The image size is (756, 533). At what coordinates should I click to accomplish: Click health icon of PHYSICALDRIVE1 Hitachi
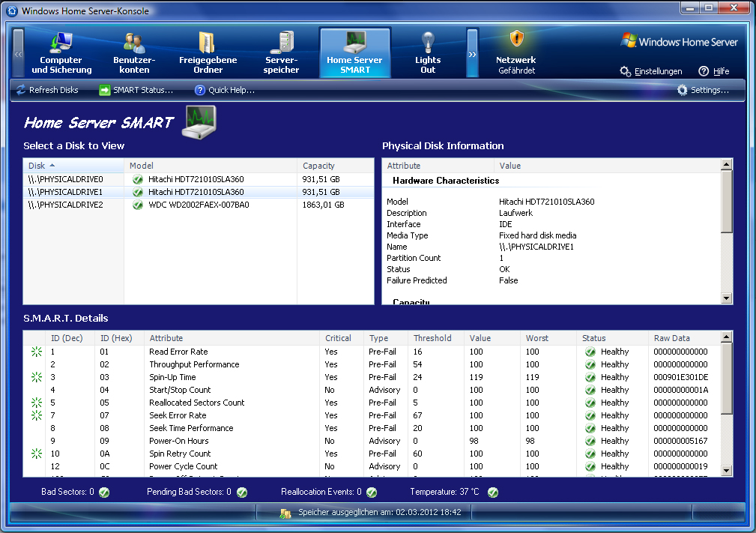pyautogui.click(x=138, y=192)
